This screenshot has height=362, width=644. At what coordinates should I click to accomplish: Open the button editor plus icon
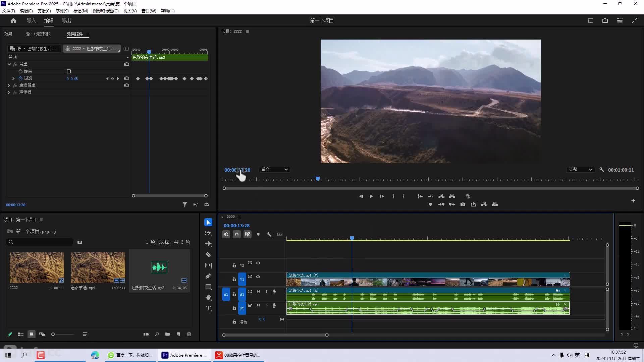pyautogui.click(x=633, y=200)
